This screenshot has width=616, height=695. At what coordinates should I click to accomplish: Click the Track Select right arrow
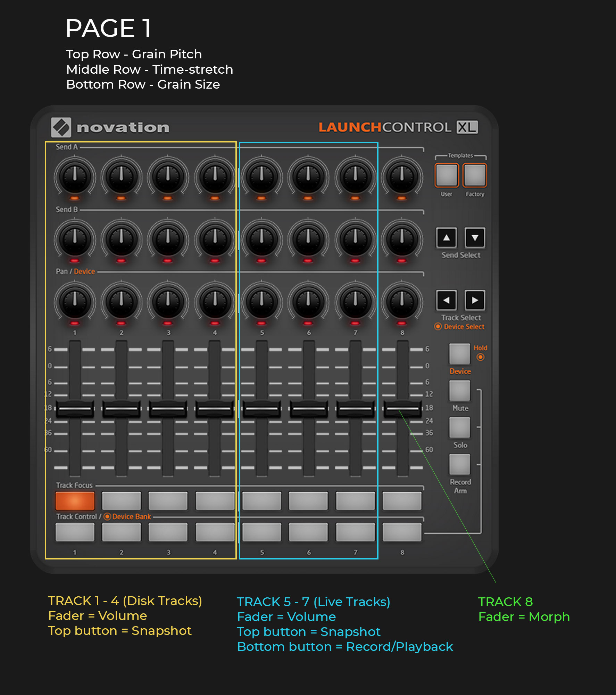475,300
